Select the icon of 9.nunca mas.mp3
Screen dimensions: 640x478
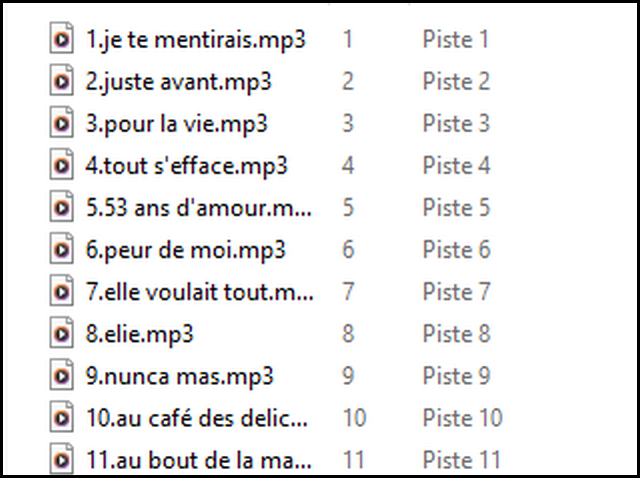pos(62,376)
